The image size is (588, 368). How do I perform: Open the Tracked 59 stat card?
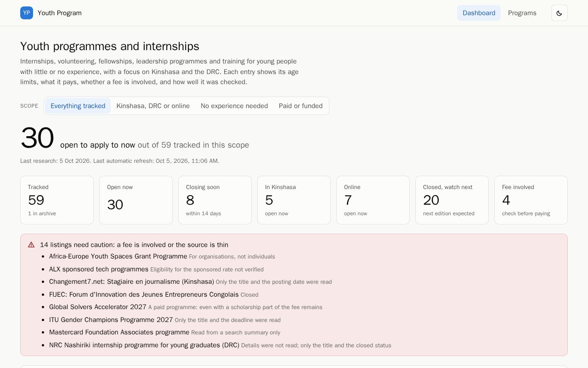pos(57,200)
